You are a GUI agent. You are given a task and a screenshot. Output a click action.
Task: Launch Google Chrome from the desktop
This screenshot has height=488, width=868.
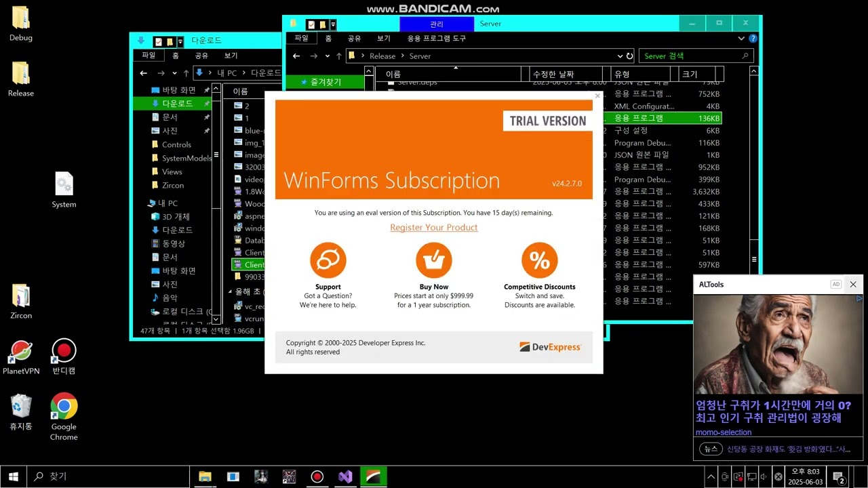click(64, 417)
